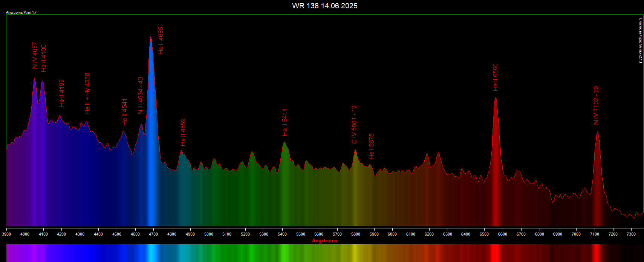Click the 6400 wavelength tick label
The height and width of the screenshot is (262, 644).
466,234
